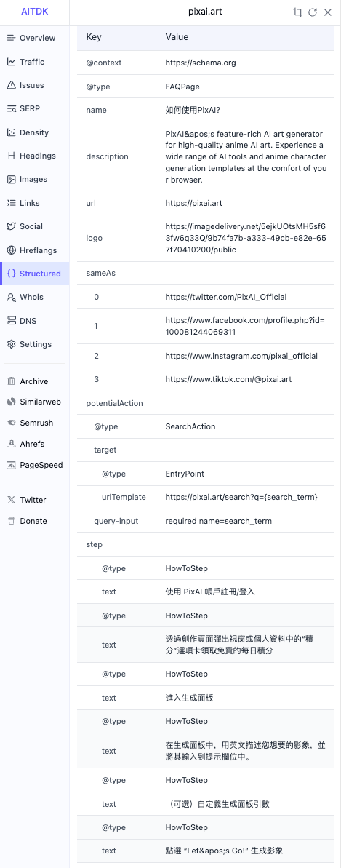
Task: Click the Ahrefs logo icon
Action: pyautogui.click(x=11, y=444)
